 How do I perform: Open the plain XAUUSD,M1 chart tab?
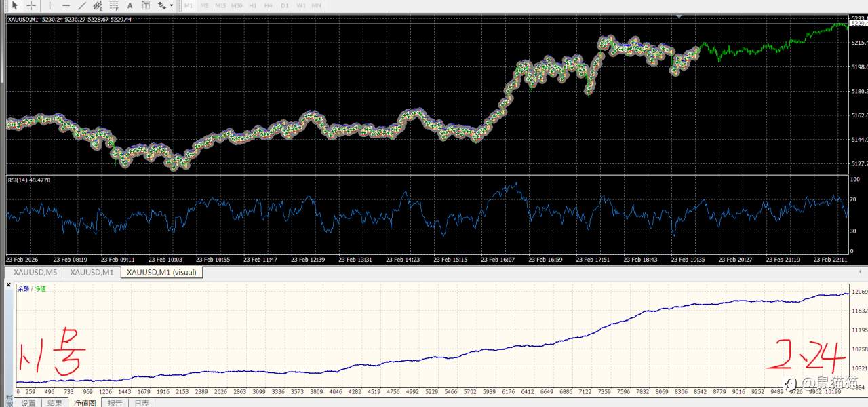pyautogui.click(x=92, y=272)
